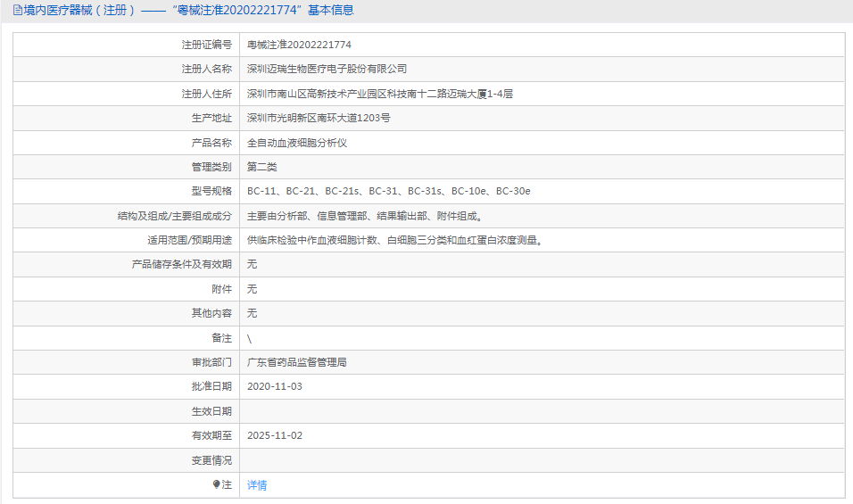The height and width of the screenshot is (504, 853).
Task: Select the page title 境内医疗器械（注册）基本信息
Action: (188, 11)
